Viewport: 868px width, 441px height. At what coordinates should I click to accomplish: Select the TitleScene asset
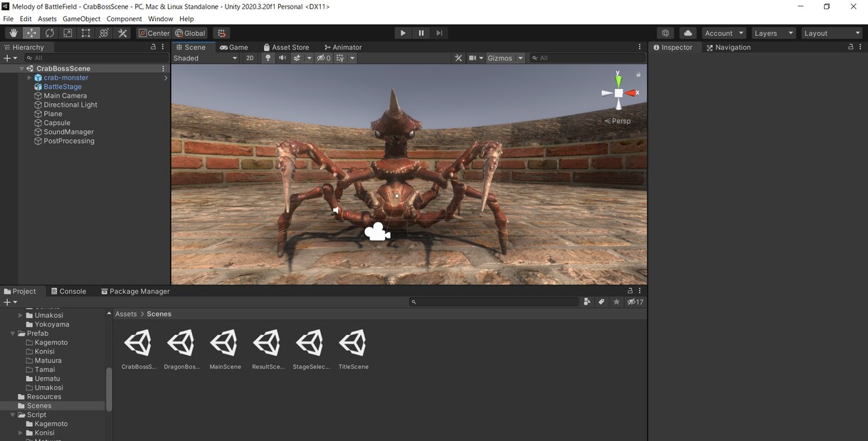[353, 349]
